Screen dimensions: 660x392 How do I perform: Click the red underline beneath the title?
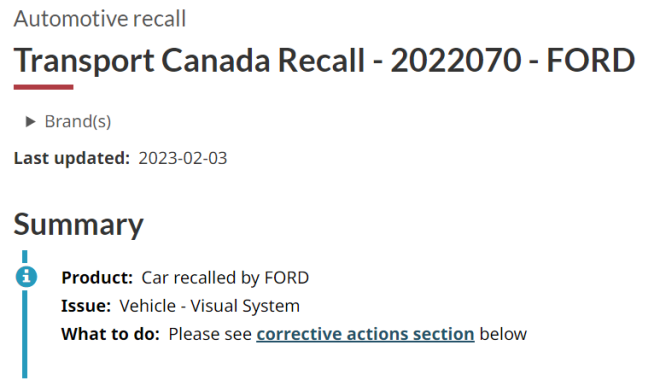(43, 87)
